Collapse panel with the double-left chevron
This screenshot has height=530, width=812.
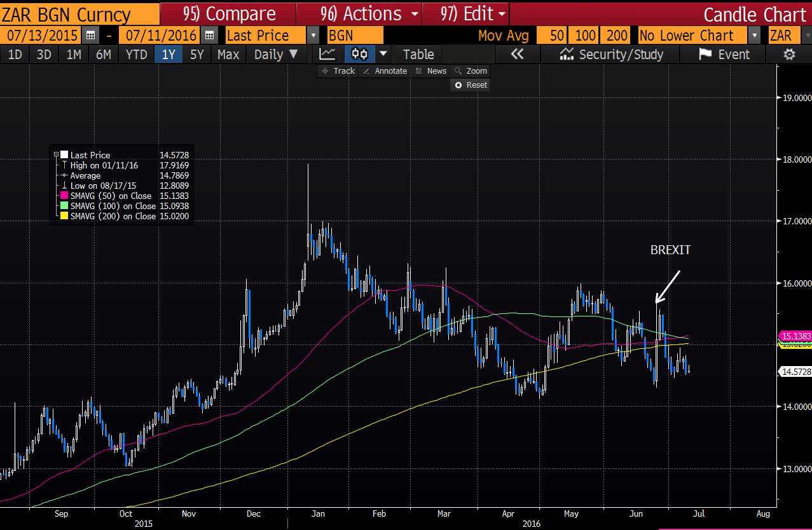(x=517, y=55)
